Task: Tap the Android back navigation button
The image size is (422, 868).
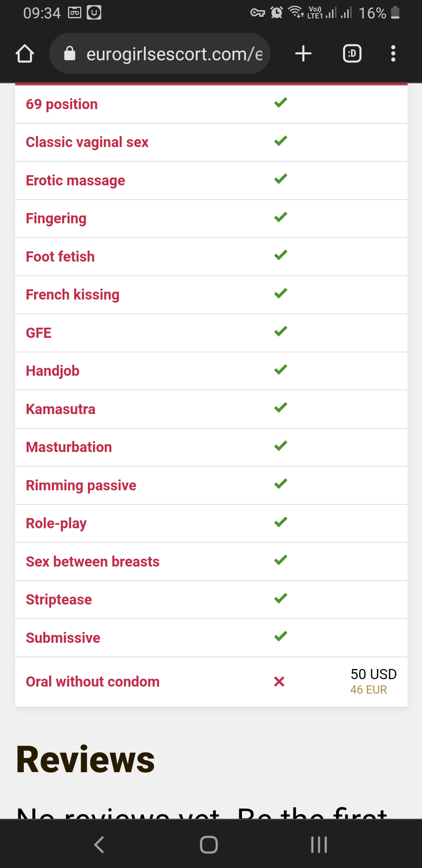Action: (x=99, y=845)
